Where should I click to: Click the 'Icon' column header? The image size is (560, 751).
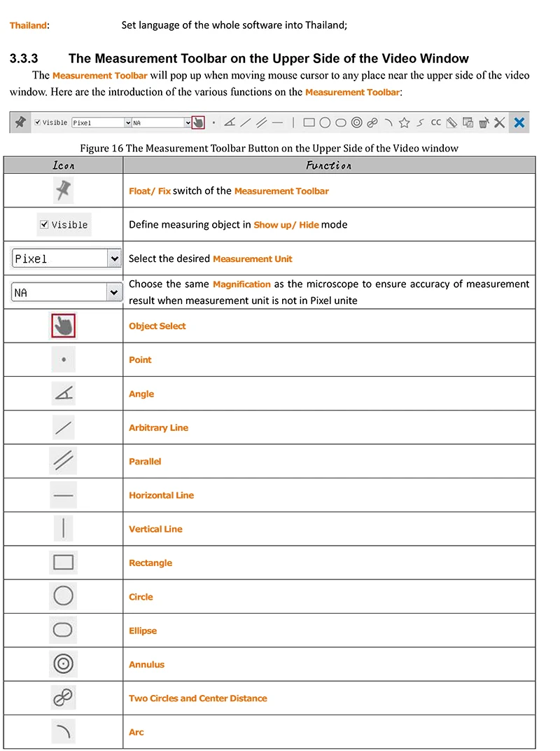pyautogui.click(x=63, y=165)
